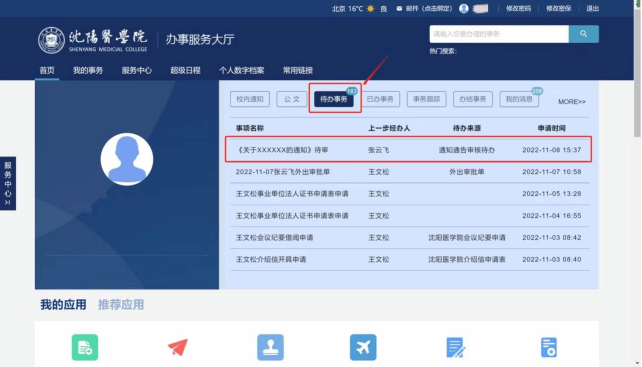
Task: Switch to the 我的消息 tab
Action: pyautogui.click(x=519, y=99)
